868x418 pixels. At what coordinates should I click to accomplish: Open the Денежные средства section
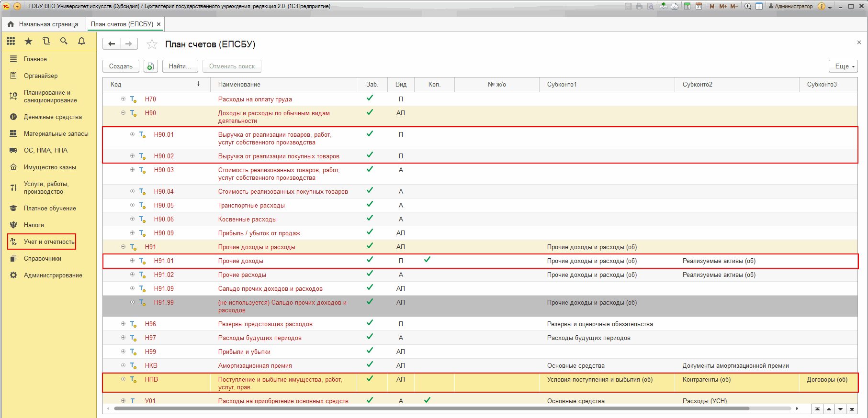tap(53, 117)
